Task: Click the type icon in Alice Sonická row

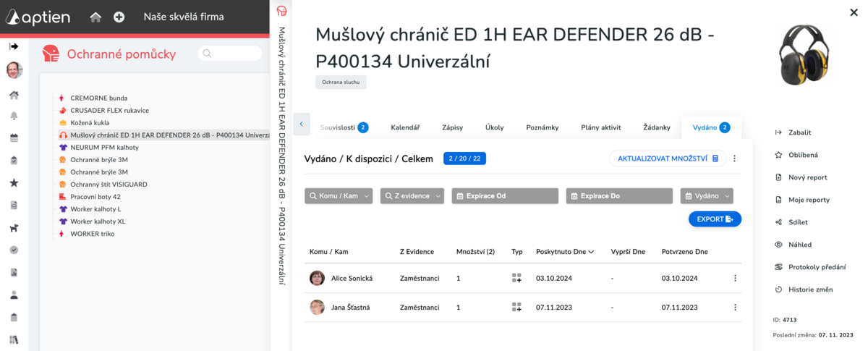Action: 516,278
